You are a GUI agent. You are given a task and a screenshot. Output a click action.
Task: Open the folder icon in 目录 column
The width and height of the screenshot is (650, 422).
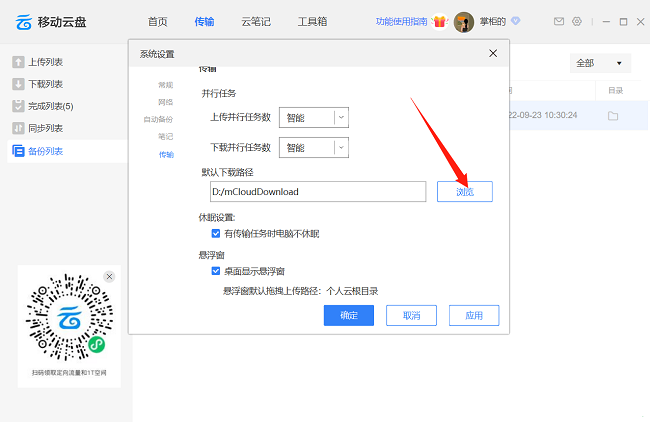point(613,116)
